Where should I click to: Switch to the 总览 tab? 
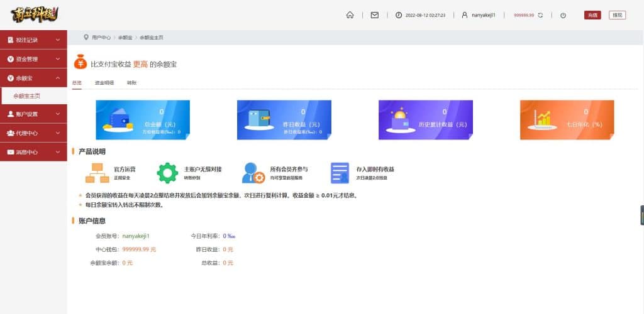coord(77,83)
